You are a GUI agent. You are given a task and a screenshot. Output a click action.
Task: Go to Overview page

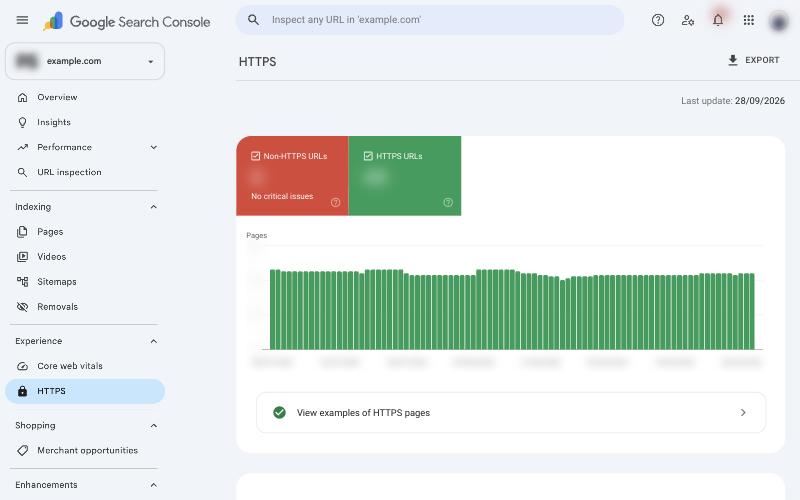(85, 97)
